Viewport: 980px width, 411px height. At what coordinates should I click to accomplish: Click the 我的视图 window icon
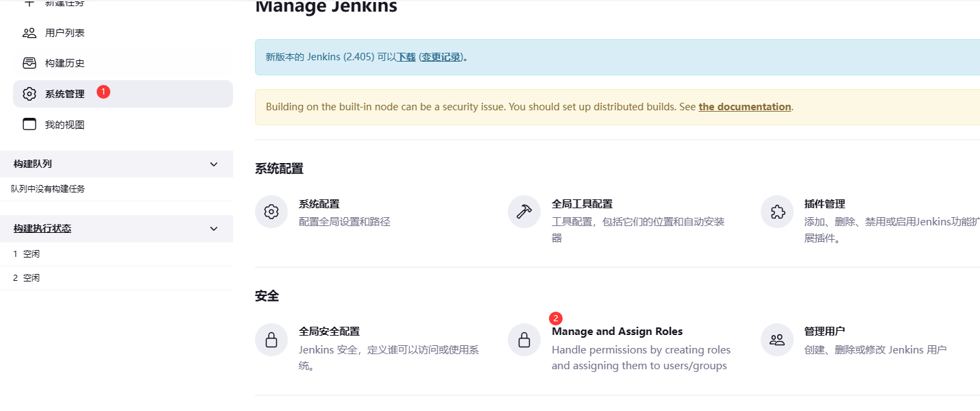29,125
